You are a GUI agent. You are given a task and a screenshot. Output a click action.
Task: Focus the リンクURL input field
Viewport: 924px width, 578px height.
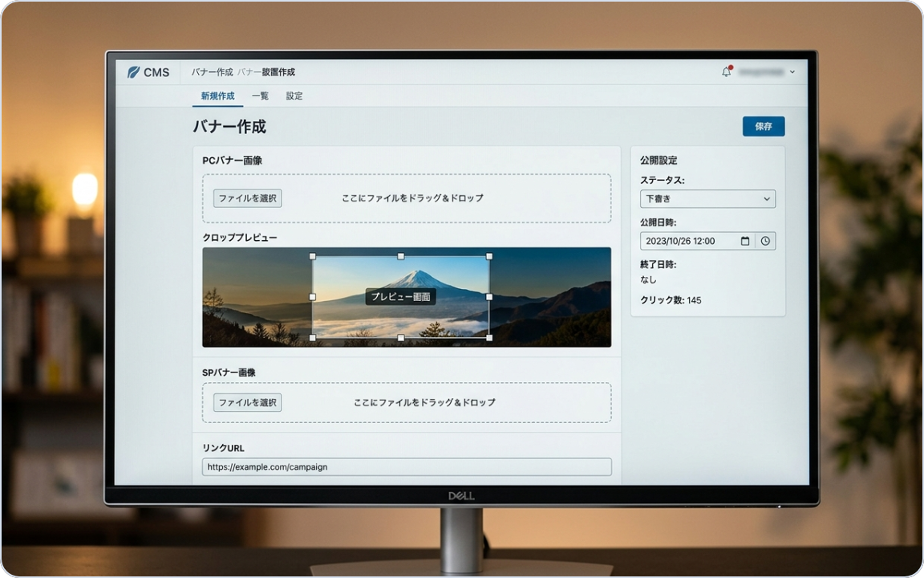click(x=406, y=466)
